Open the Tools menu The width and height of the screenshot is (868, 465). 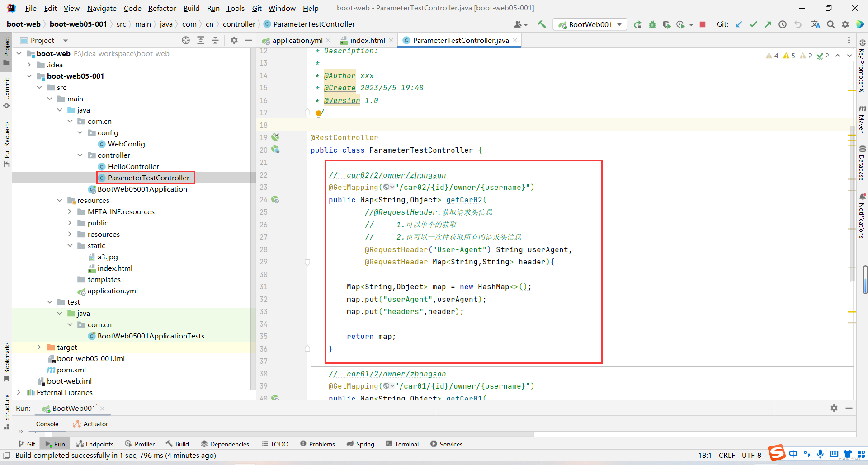point(235,8)
